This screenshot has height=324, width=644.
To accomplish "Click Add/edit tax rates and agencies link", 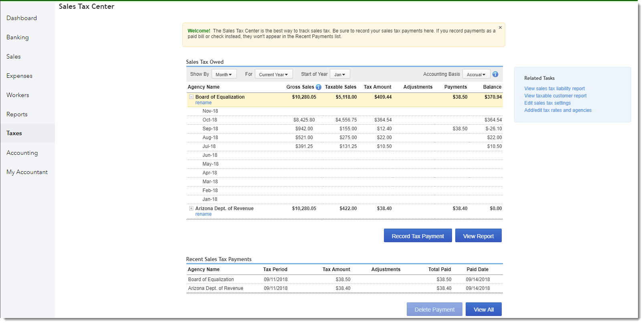I will [558, 110].
